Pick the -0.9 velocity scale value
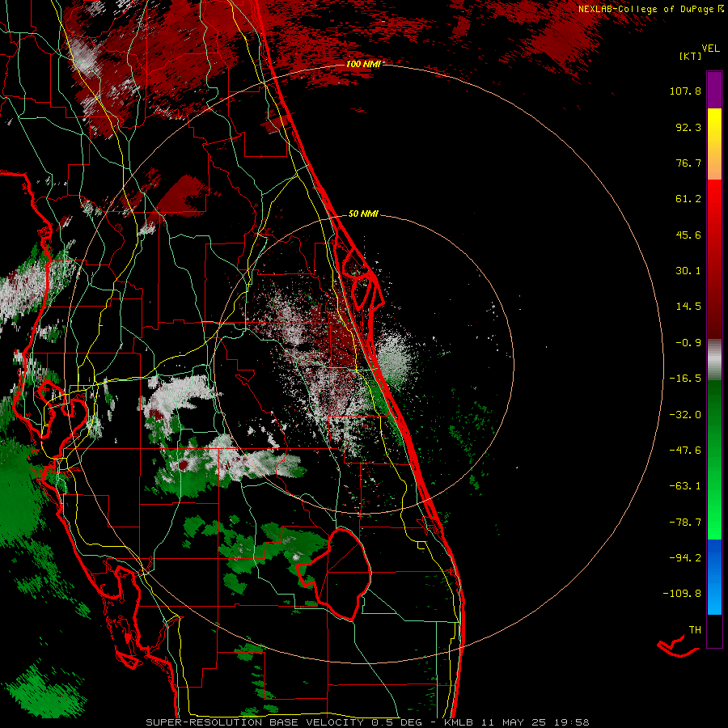This screenshot has width=728, height=728. click(x=688, y=343)
